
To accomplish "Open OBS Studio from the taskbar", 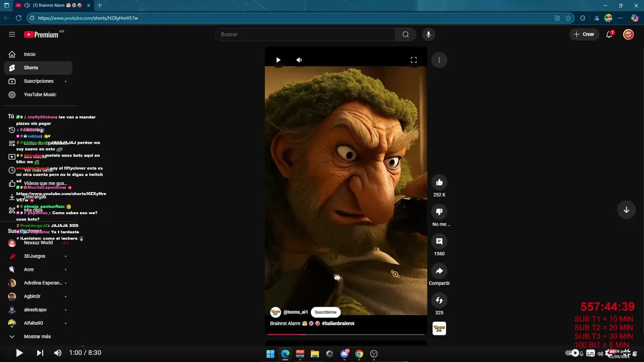I will (374, 354).
